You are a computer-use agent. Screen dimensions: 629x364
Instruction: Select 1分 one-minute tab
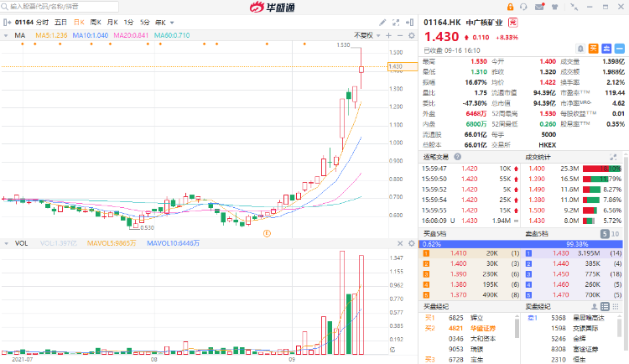coord(128,23)
